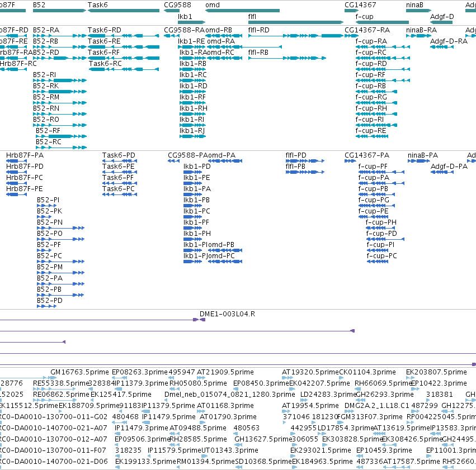476x470 pixels.
Task: Click transcript Ikb1-RE
Action: (x=191, y=41)
